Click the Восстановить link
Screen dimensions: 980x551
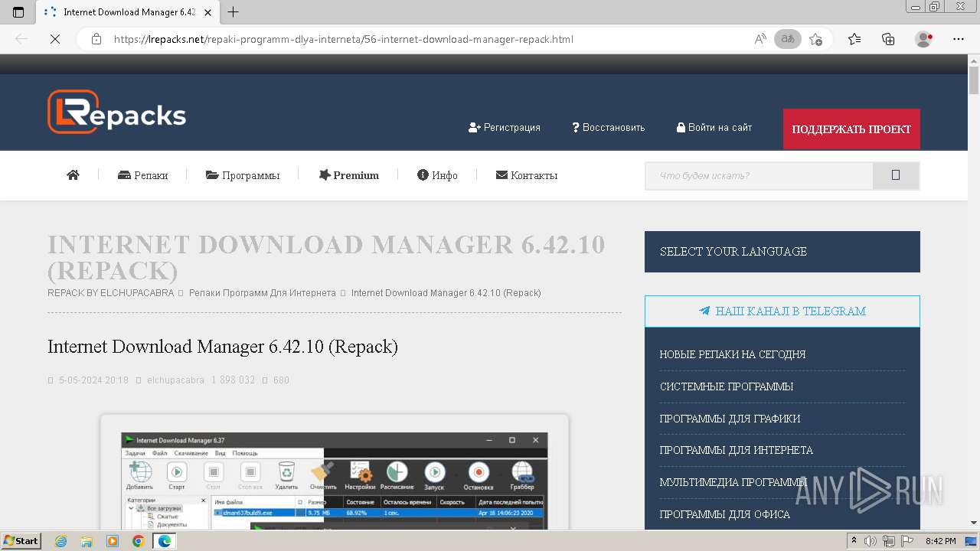(609, 128)
